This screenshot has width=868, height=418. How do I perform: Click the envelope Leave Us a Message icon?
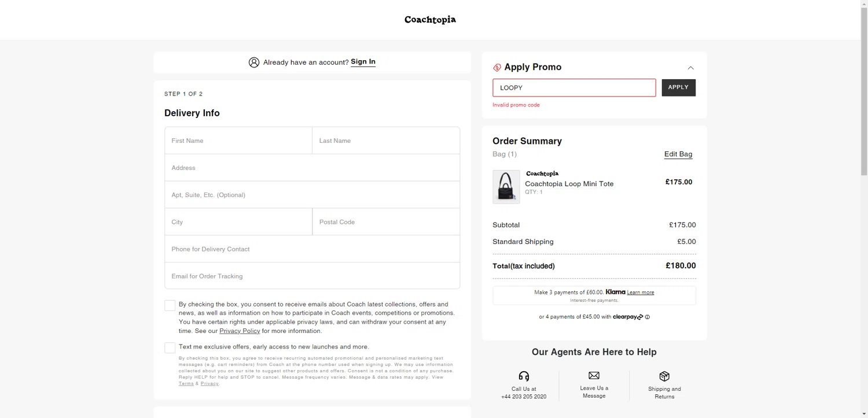[594, 376]
